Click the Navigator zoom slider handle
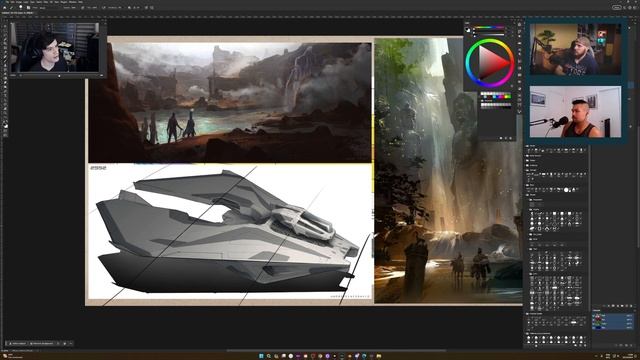 coord(59,76)
